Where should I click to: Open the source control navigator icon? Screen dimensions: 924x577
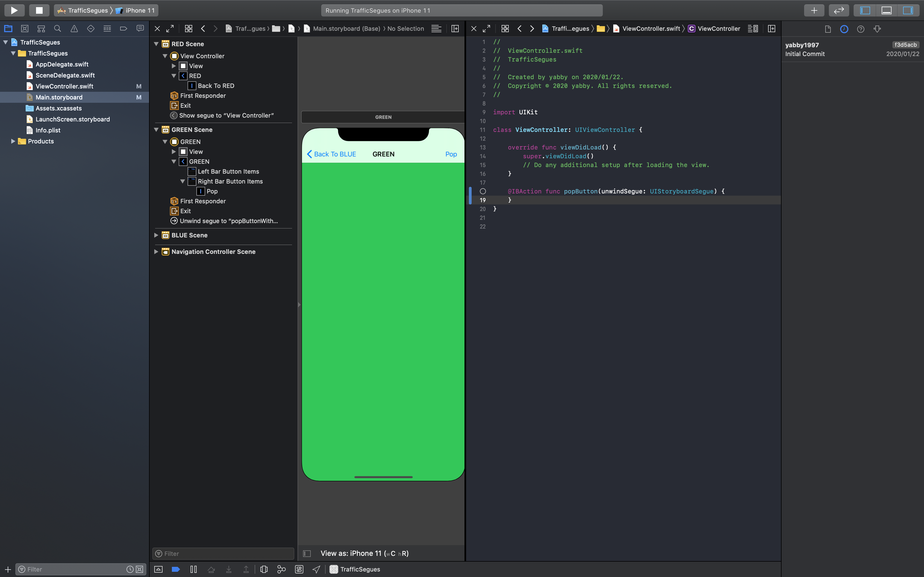click(25, 29)
